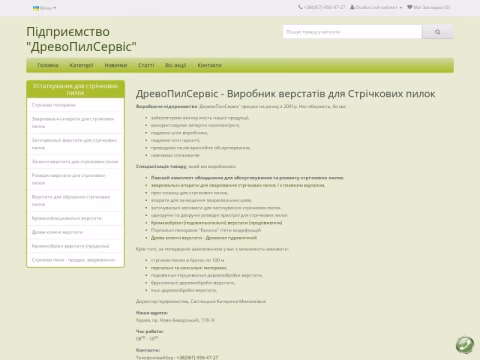Screen dimensions: 480x360
Task: Click the address line Харків, пр. Ново-Баварський
Action: (x=176, y=320)
